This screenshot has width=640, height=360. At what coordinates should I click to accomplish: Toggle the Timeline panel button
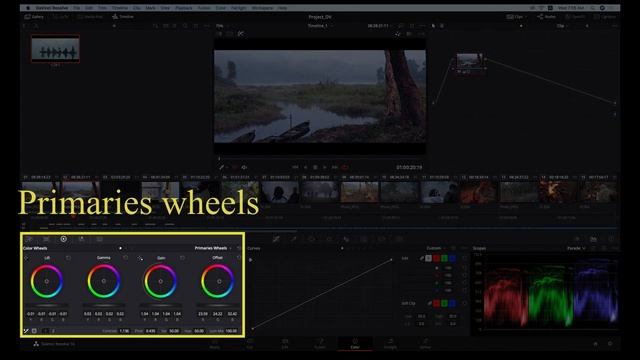click(123, 17)
